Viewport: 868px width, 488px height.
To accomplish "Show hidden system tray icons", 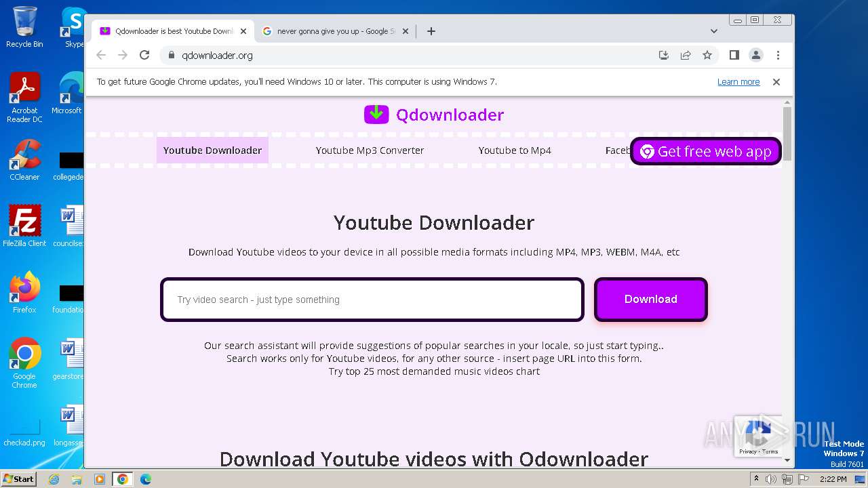I will 756,479.
